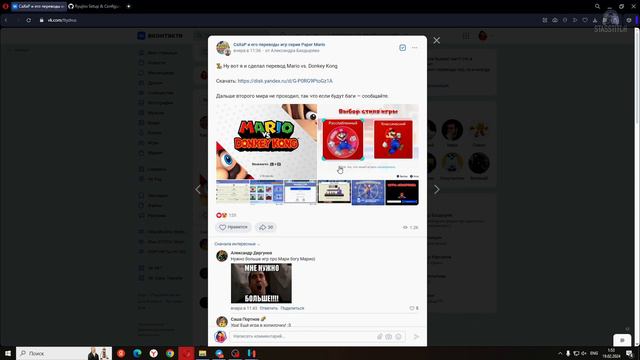
Task: Reload the page with refresh icon
Action: coord(29,20)
